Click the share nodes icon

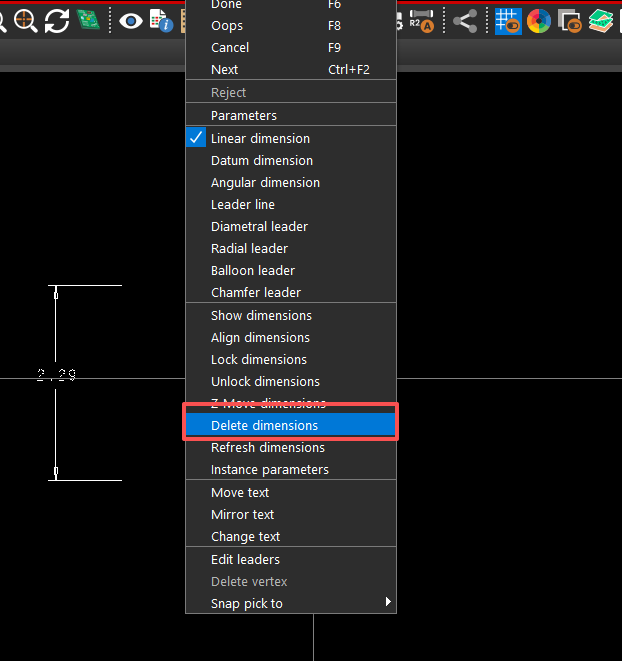pos(464,20)
